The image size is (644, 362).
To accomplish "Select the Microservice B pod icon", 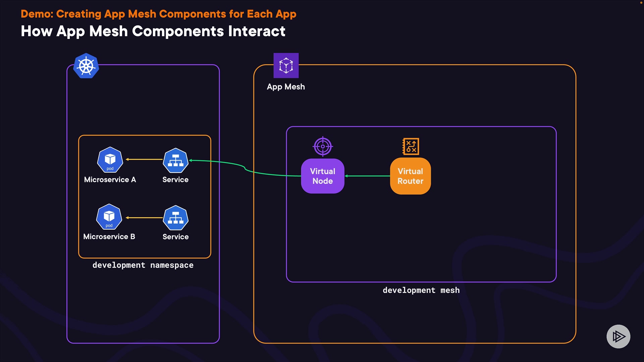I will [109, 217].
